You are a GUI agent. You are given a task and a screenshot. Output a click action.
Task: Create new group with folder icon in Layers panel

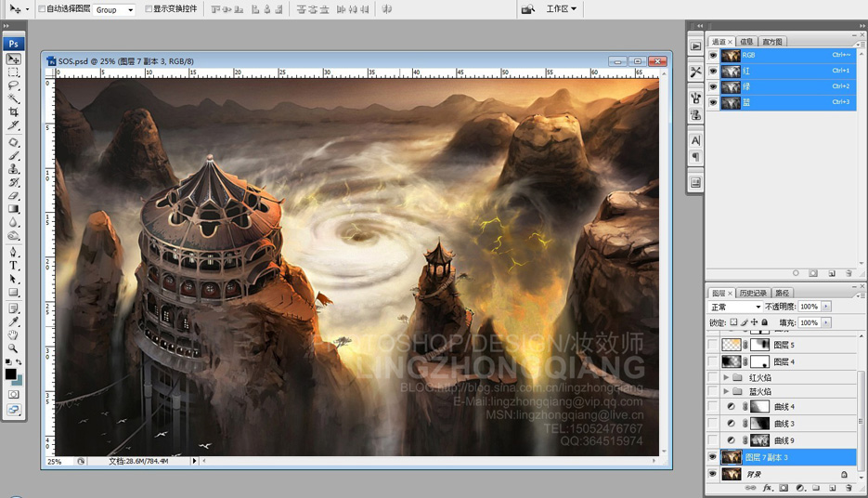(816, 488)
